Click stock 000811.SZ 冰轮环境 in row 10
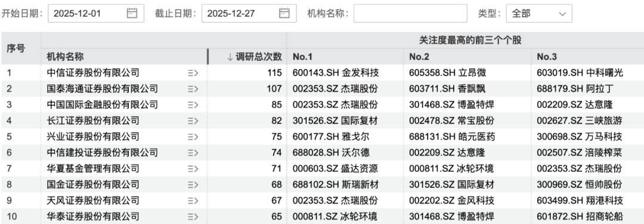The width and height of the screenshot is (644, 224). (335, 216)
